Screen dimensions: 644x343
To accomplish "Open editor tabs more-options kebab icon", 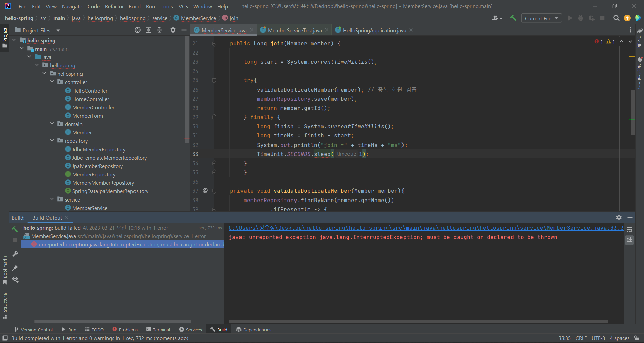I will pos(630,30).
